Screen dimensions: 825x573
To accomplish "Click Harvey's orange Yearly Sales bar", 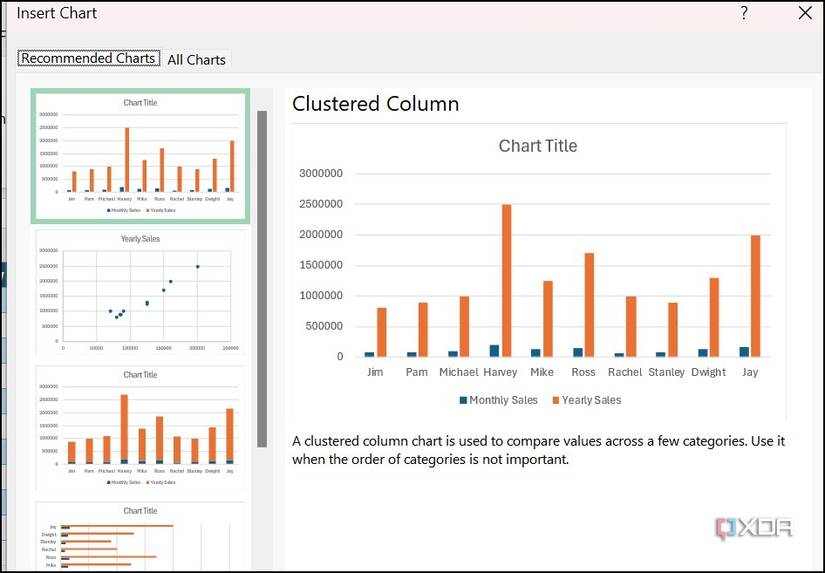I will point(506,280).
